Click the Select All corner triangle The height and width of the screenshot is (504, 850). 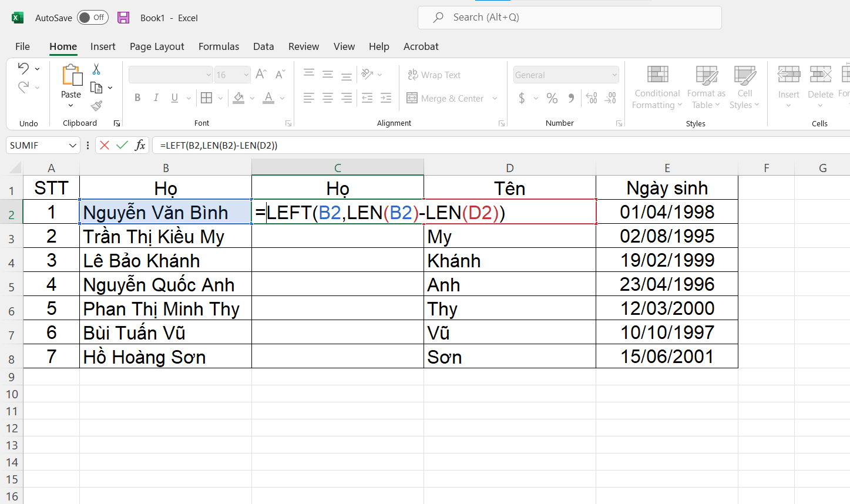(x=15, y=168)
